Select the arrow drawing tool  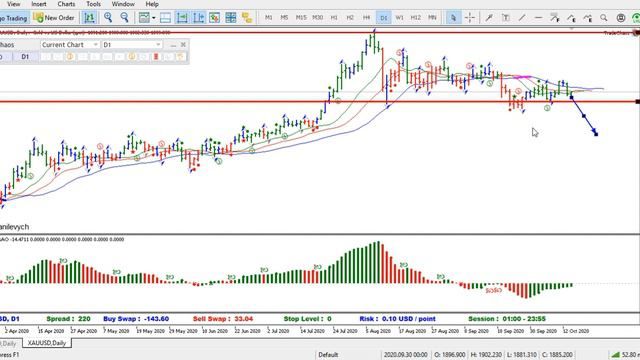pyautogui.click(x=489, y=18)
